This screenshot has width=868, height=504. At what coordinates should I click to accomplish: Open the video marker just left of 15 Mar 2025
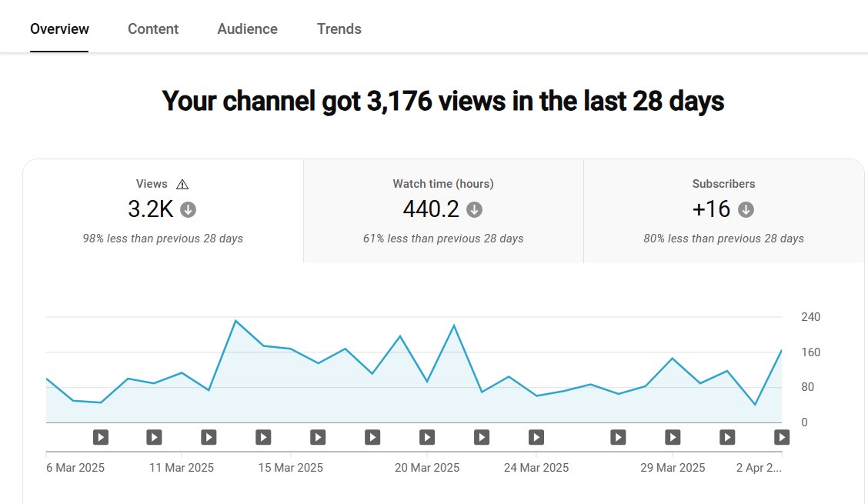click(263, 438)
